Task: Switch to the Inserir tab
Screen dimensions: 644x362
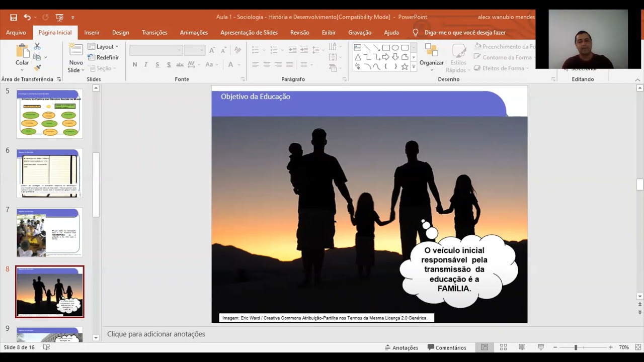Action: pyautogui.click(x=92, y=33)
